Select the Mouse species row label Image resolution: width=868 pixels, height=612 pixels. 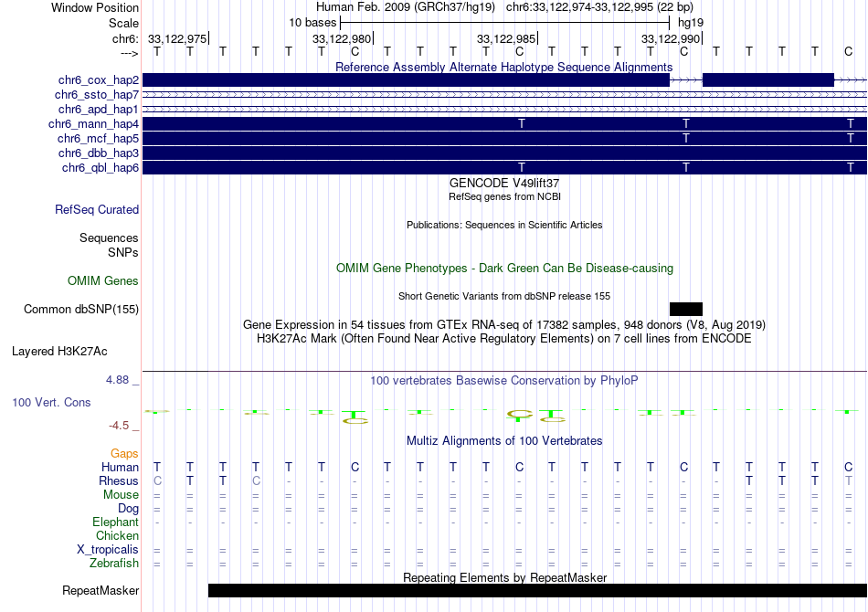tap(121, 495)
